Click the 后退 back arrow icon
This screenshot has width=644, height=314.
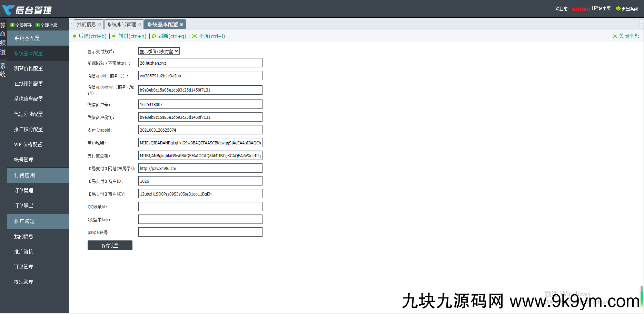75,36
